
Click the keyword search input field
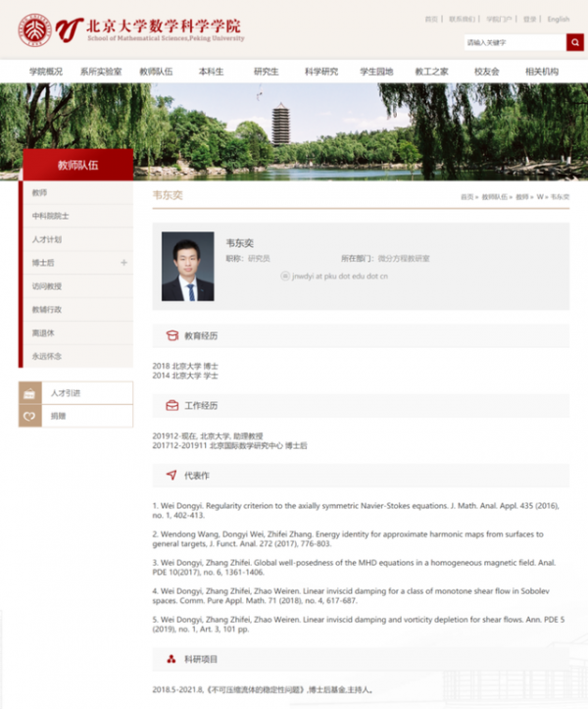pos(514,42)
